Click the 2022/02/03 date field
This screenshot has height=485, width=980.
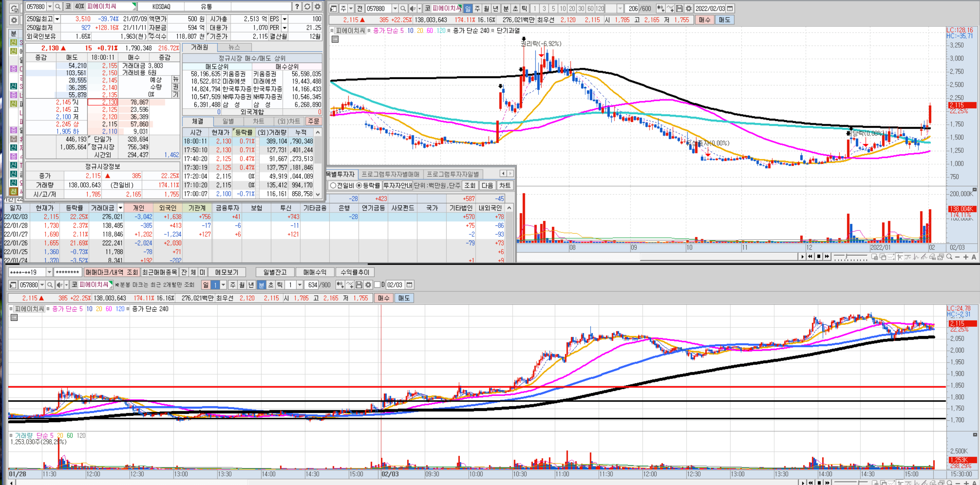(x=710, y=9)
